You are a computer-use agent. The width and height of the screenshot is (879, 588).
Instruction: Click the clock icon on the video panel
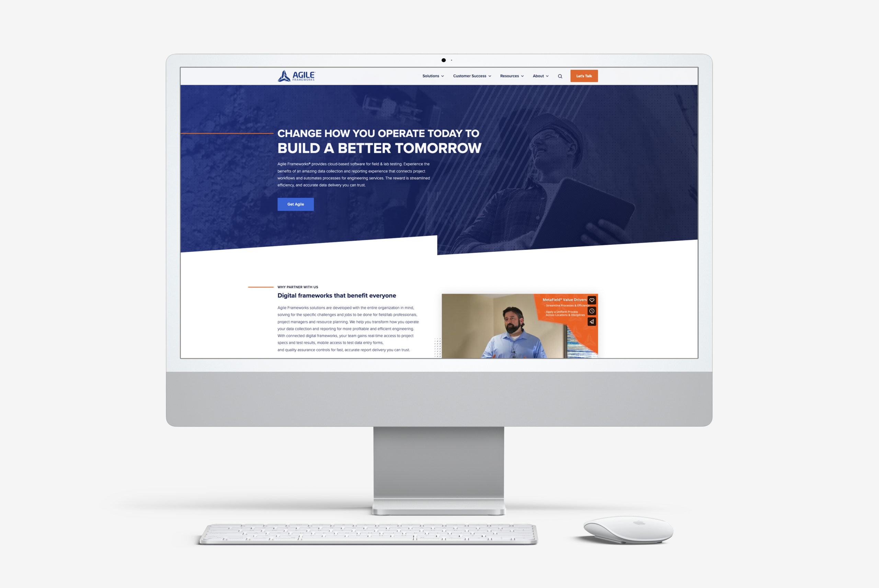point(591,310)
